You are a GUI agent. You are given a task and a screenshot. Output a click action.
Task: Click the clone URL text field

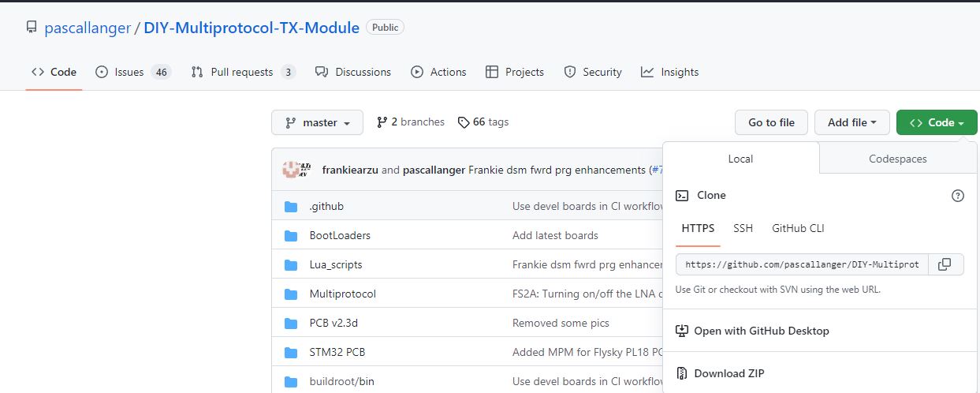802,264
